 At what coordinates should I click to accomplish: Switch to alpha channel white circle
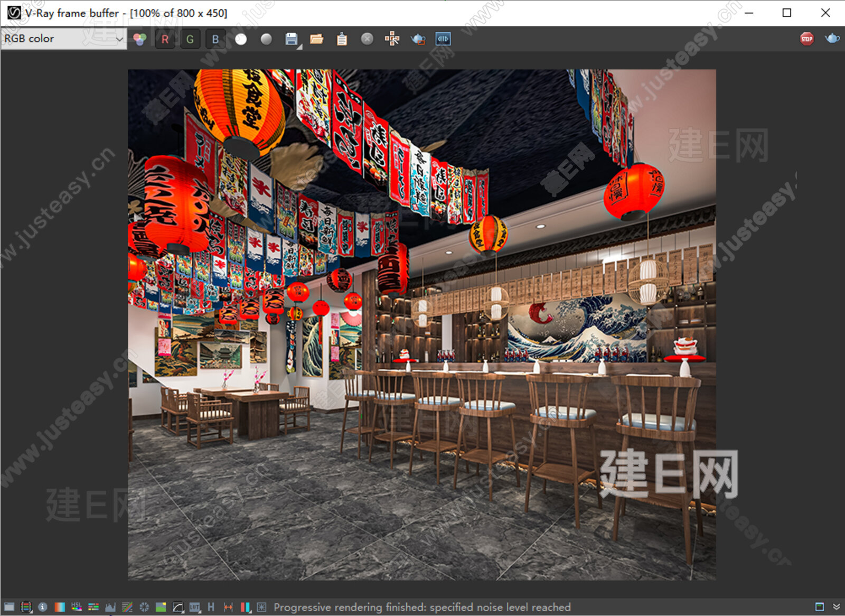coord(241,39)
